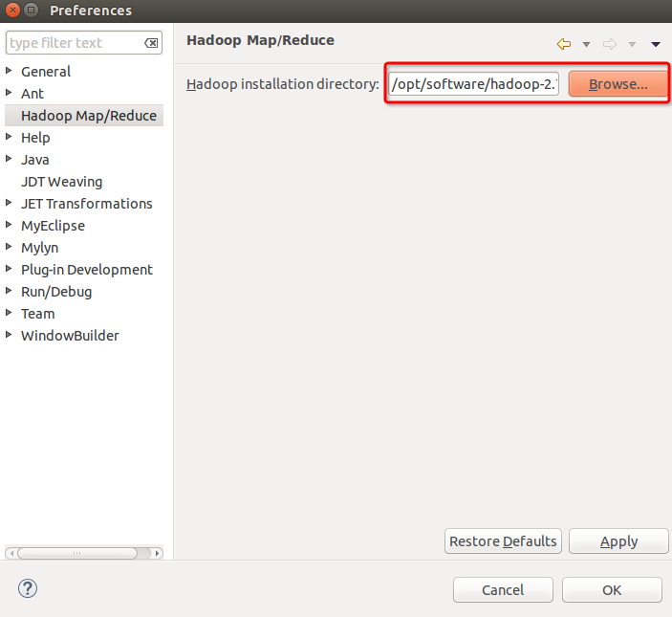Open the preferences view menu triangle
The height and width of the screenshot is (617, 672).
point(656,44)
